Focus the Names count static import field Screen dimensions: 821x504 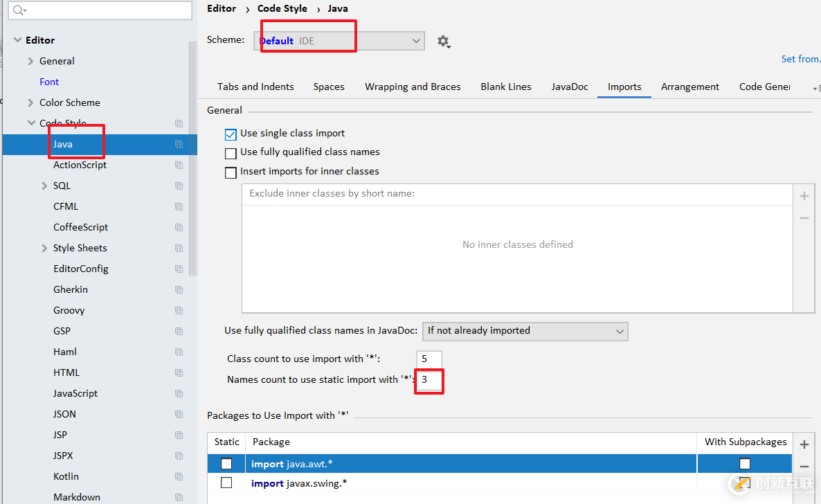point(429,380)
